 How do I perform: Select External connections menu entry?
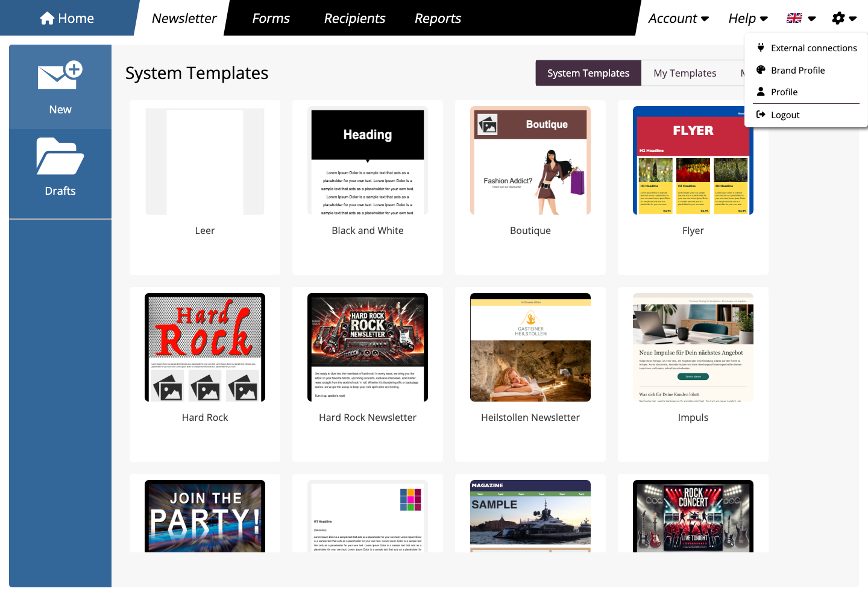[x=807, y=48]
